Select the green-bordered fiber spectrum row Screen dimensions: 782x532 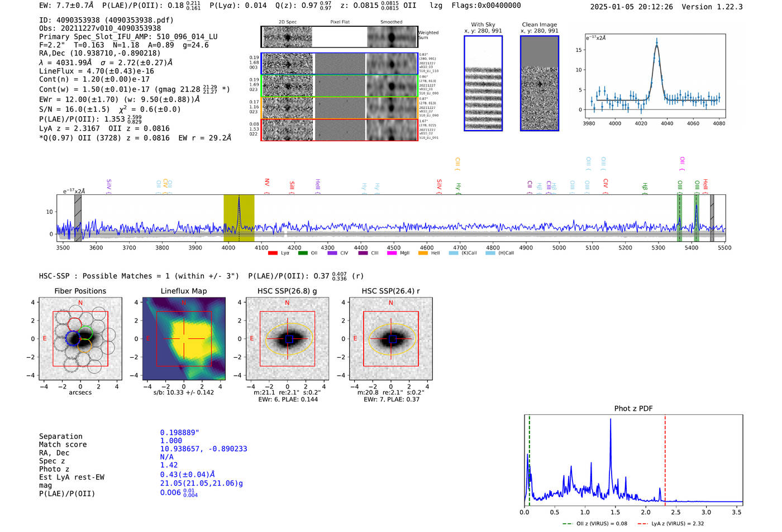point(339,86)
